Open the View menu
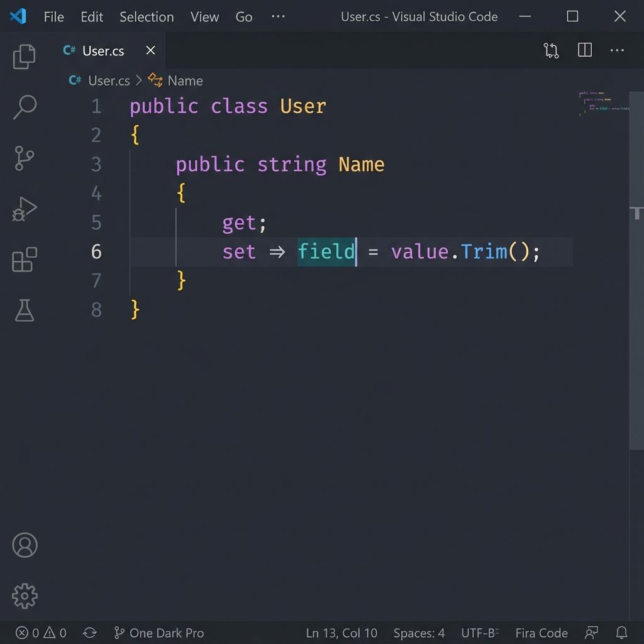 click(x=204, y=17)
